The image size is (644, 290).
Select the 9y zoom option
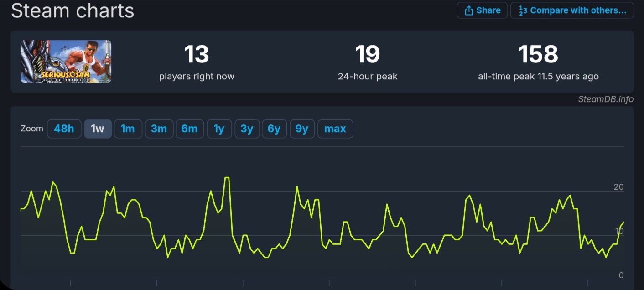(302, 129)
